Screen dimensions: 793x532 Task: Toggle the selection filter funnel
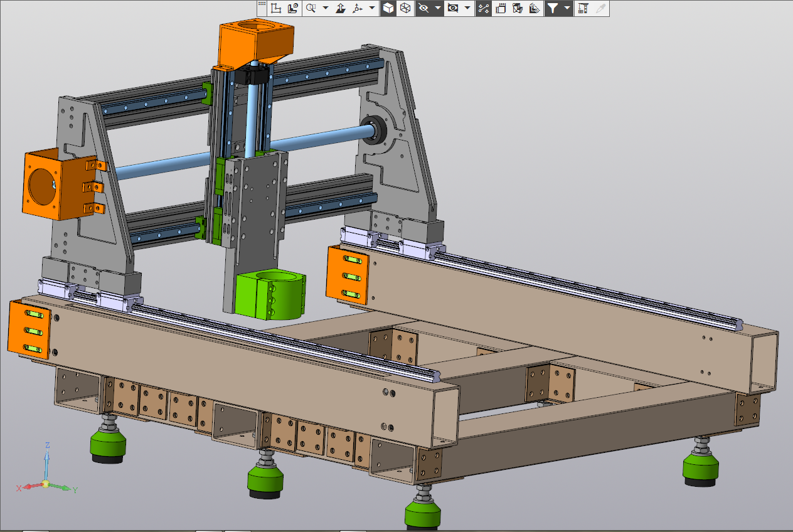[x=552, y=9]
